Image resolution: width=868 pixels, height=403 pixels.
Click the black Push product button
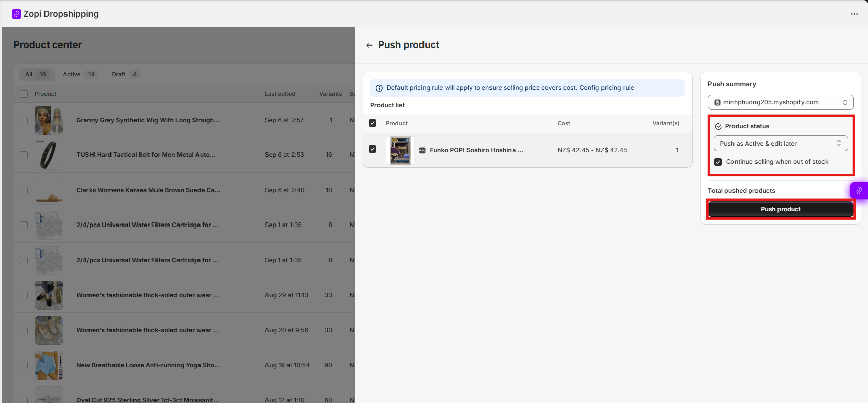coord(780,209)
